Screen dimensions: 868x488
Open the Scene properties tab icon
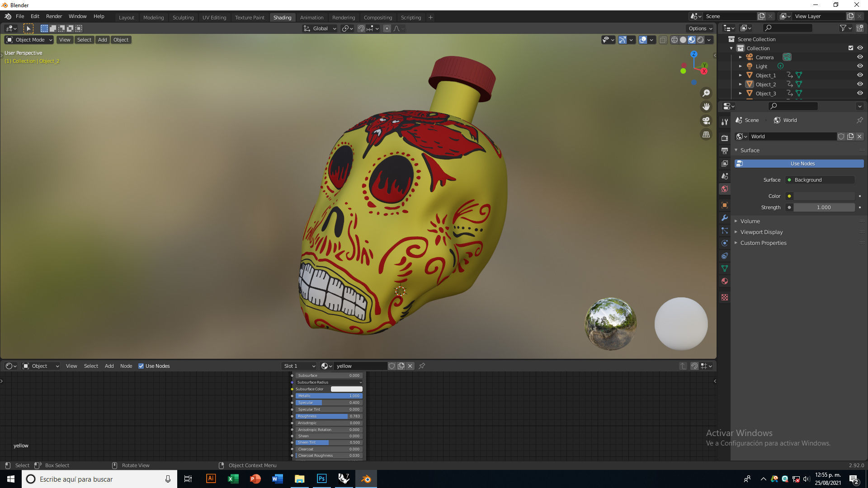click(x=725, y=176)
